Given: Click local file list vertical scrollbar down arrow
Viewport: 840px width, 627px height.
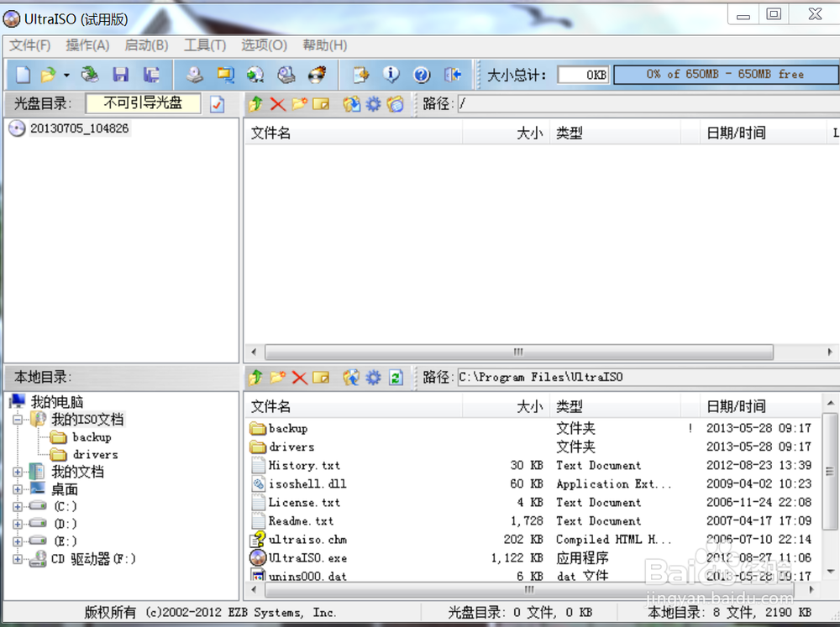Looking at the screenshot, I should 830,571.
